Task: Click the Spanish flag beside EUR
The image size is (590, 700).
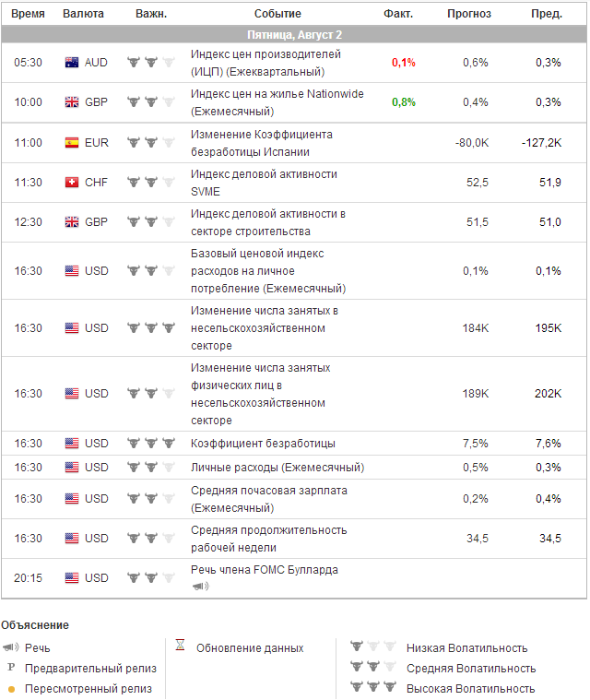Action: pyautogui.click(x=72, y=143)
